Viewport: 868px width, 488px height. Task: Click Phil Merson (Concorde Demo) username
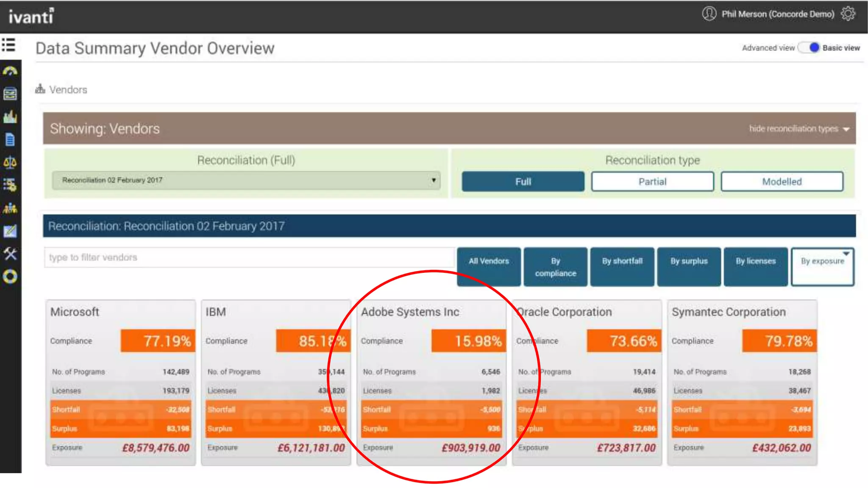pyautogui.click(x=778, y=14)
